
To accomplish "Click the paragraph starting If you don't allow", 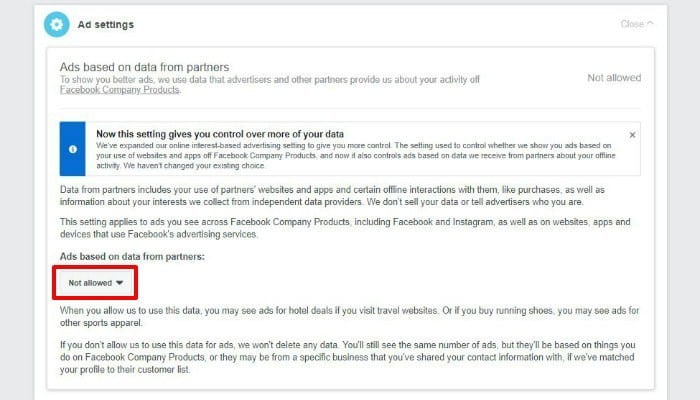I will point(347,357).
